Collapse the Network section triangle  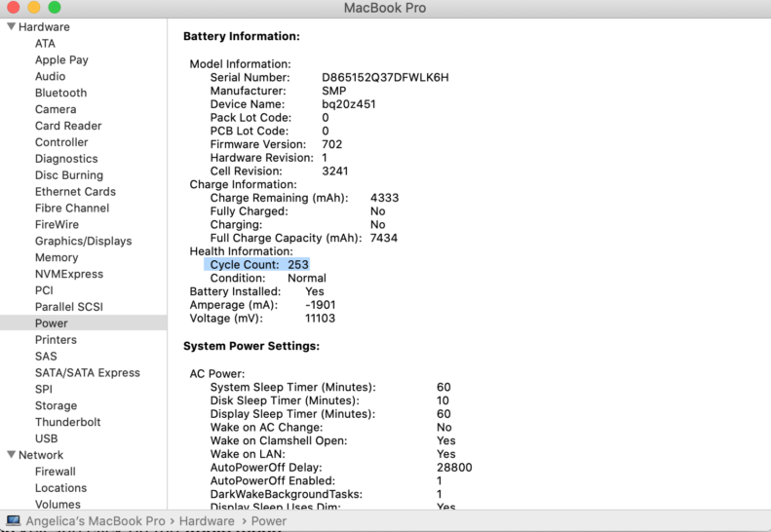12,455
